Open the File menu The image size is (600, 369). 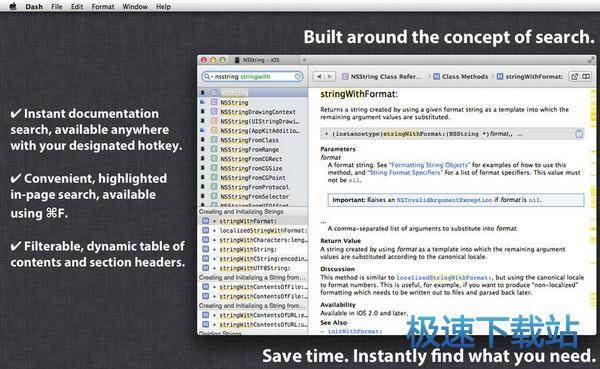(x=57, y=7)
